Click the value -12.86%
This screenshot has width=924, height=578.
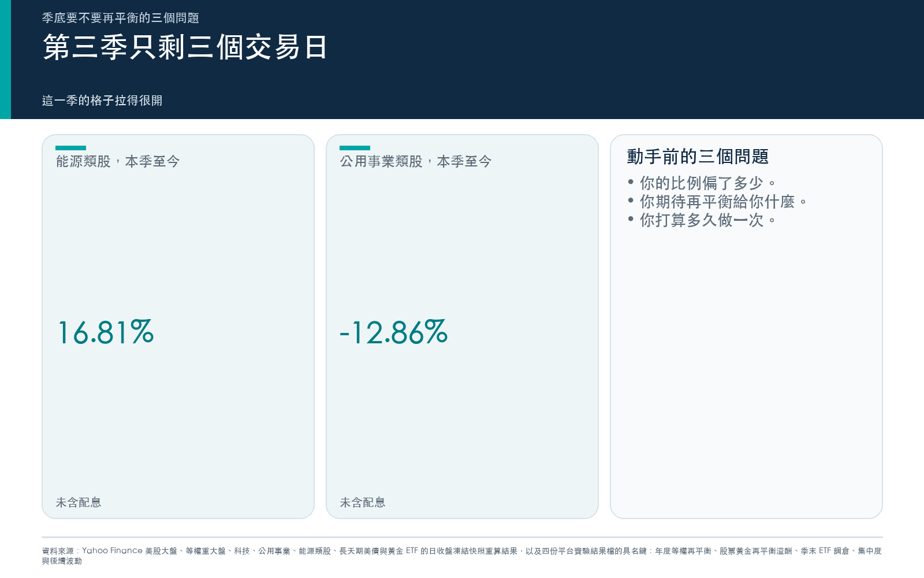click(x=394, y=332)
